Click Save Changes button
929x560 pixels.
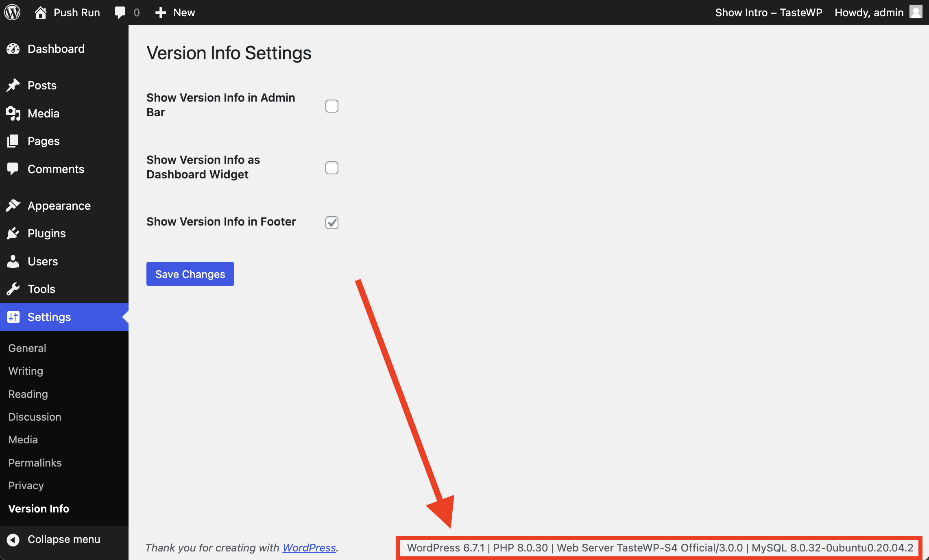click(190, 274)
